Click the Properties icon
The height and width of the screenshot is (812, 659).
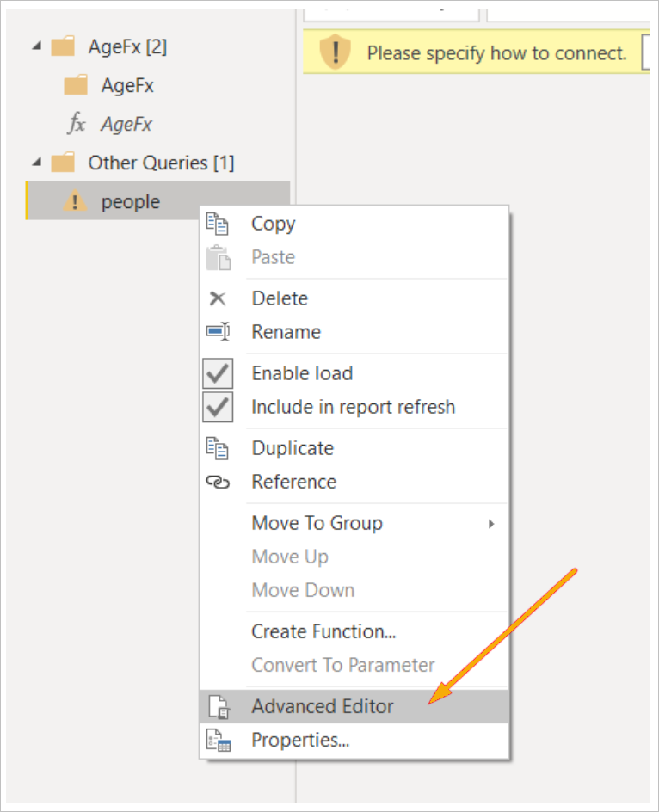pos(219,741)
